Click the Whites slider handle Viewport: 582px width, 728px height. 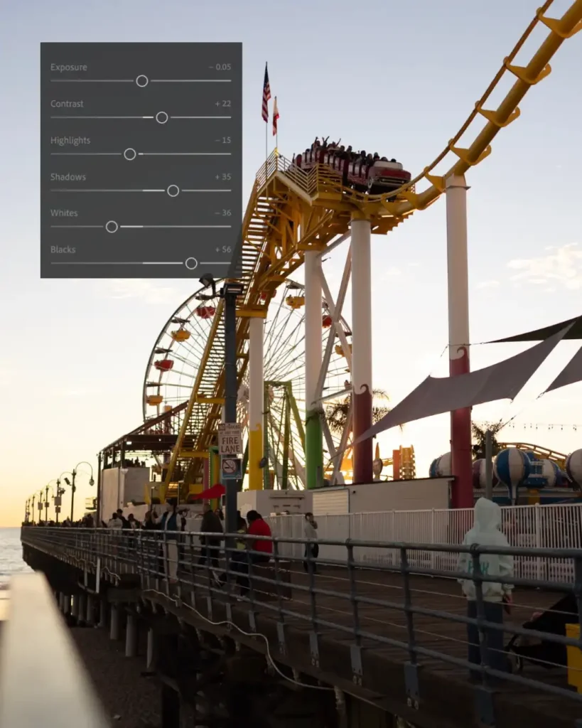pyautogui.click(x=112, y=226)
